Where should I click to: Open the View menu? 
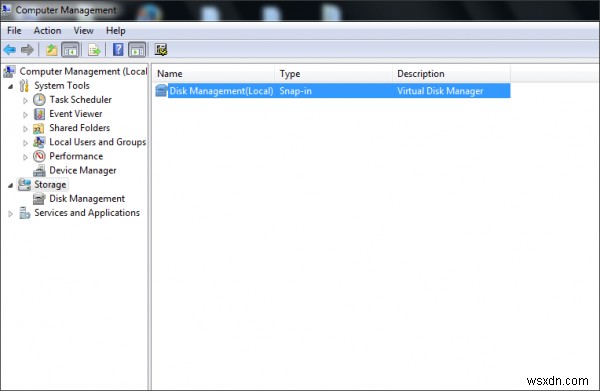[83, 31]
